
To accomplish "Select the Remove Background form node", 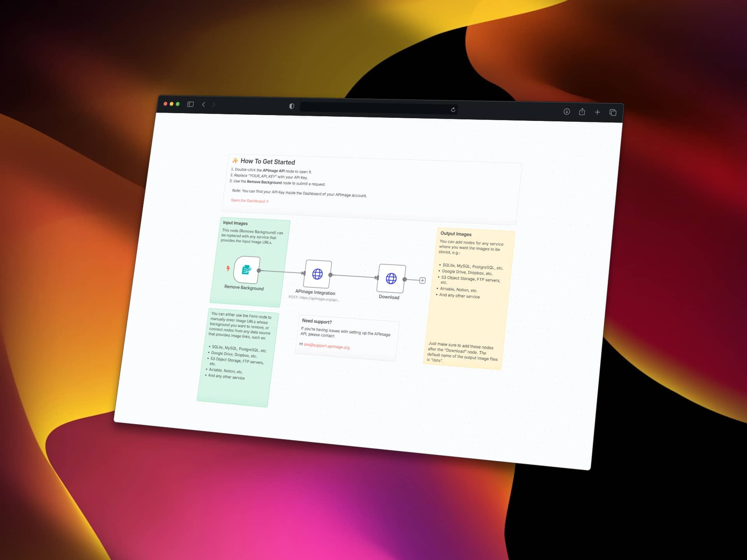I will click(247, 269).
